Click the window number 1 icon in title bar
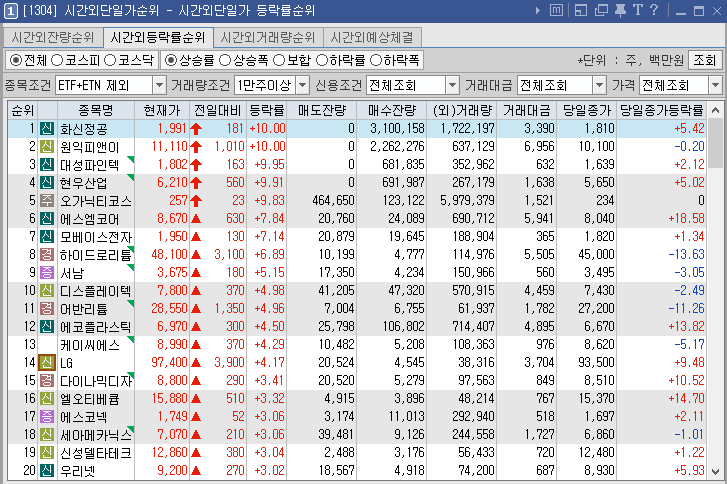Viewport: 727px width, 484px height. [11, 11]
